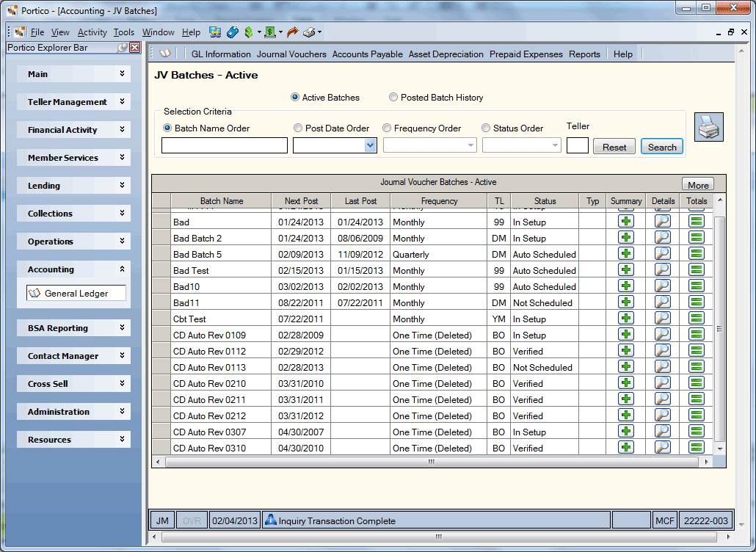
Task: Expand the Lending section in Explorer Bar
Action: [x=74, y=186]
